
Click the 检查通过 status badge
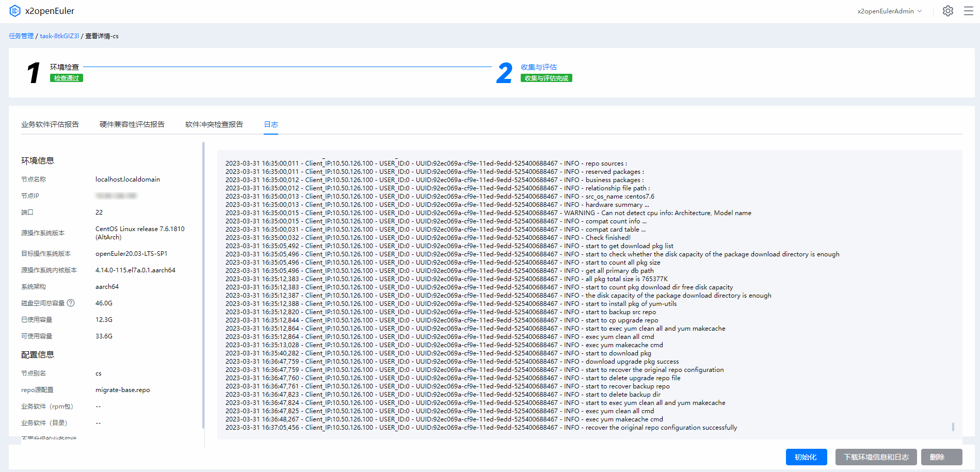(67, 78)
